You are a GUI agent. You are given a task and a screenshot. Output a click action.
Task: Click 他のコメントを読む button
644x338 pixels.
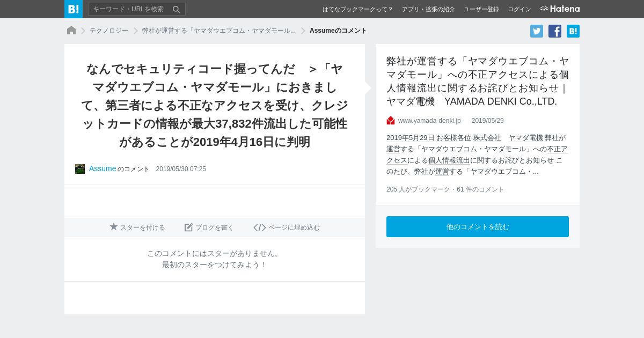pyautogui.click(x=478, y=226)
